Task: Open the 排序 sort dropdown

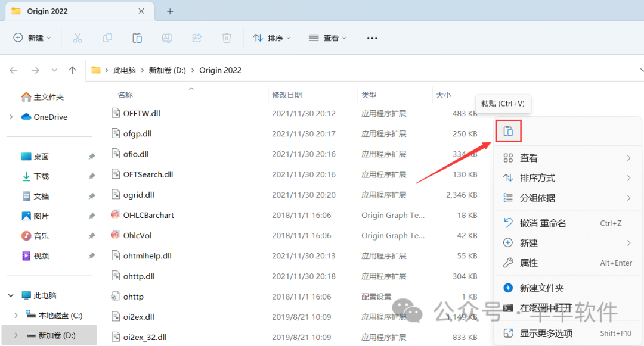Action: click(x=272, y=38)
